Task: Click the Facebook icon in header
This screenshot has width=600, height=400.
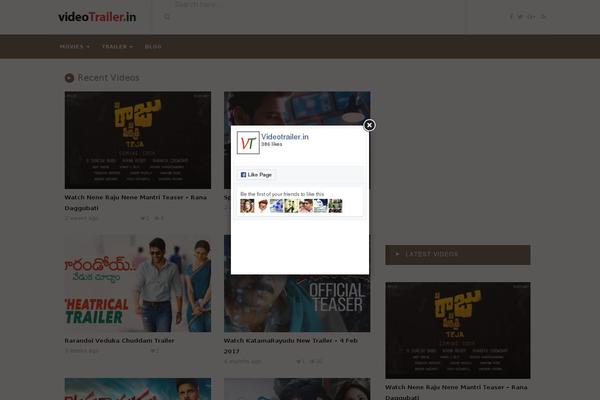Action: pos(511,16)
